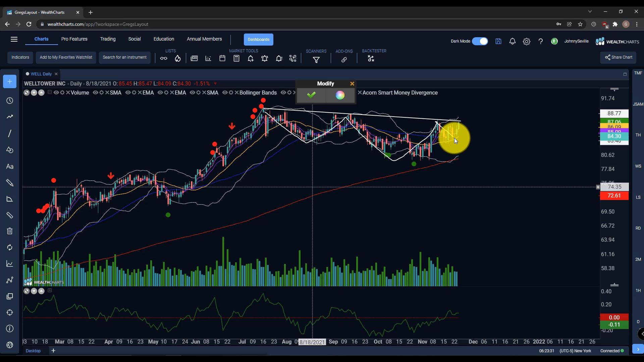Open the Trading menu

pos(108,39)
